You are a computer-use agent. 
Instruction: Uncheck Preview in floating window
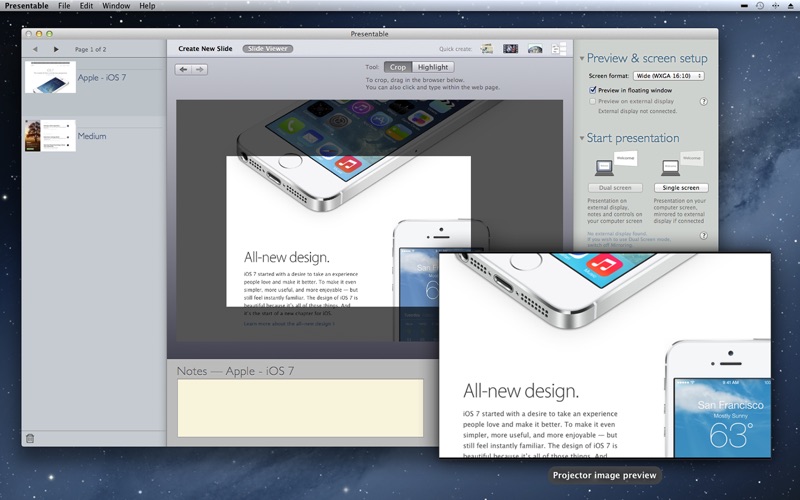click(592, 90)
